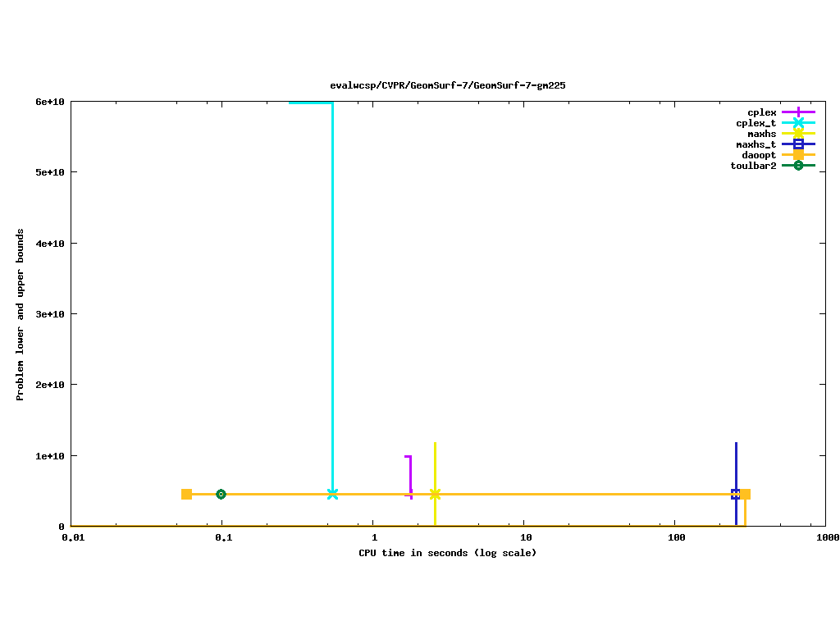840x630 pixels.
Task: Click the plot title ending in GeomSurf-7-gm225
Action: (x=447, y=85)
